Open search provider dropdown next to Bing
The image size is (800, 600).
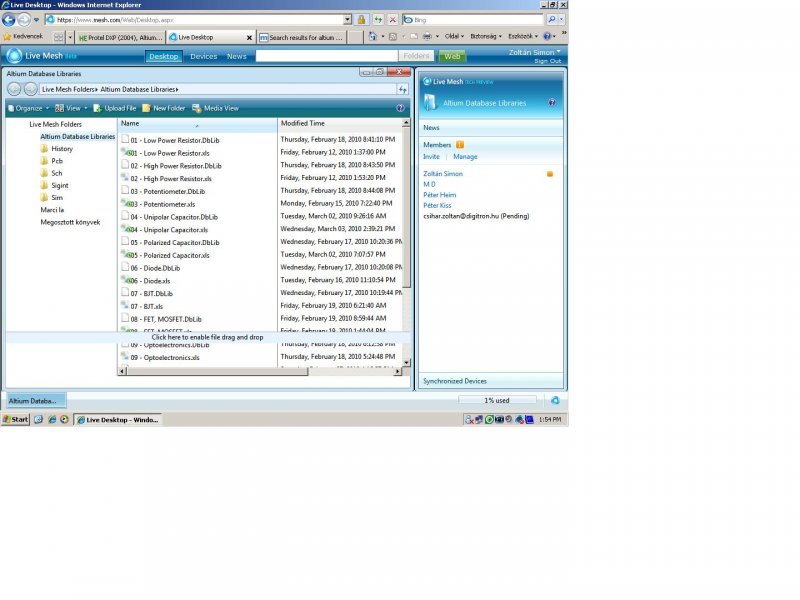pos(562,19)
